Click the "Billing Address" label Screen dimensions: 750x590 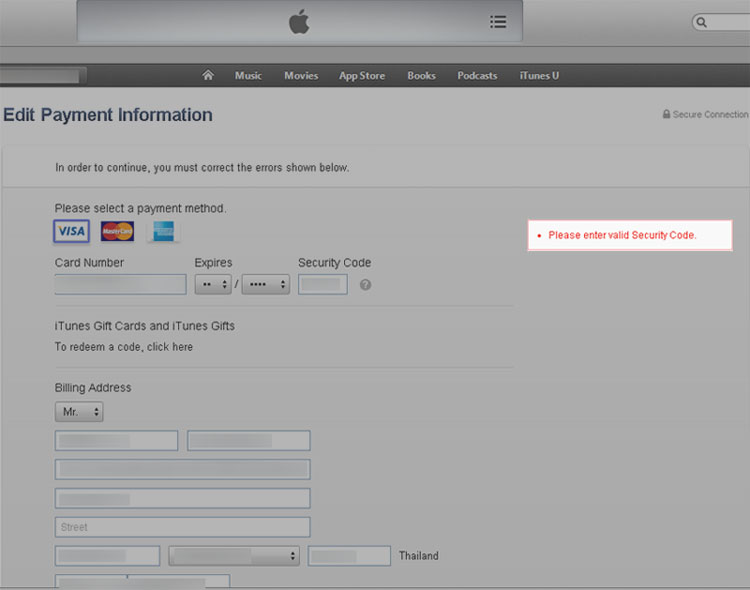93,388
